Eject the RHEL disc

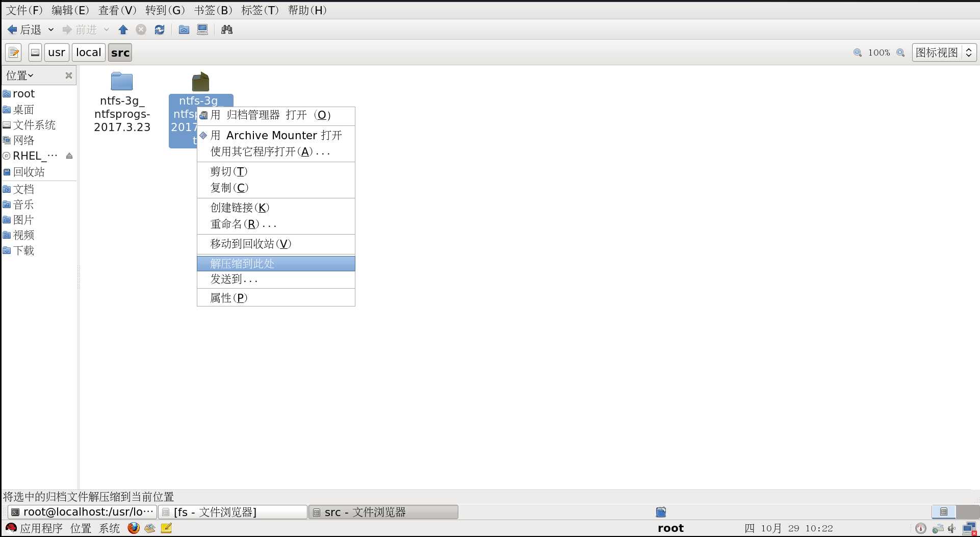coord(69,156)
